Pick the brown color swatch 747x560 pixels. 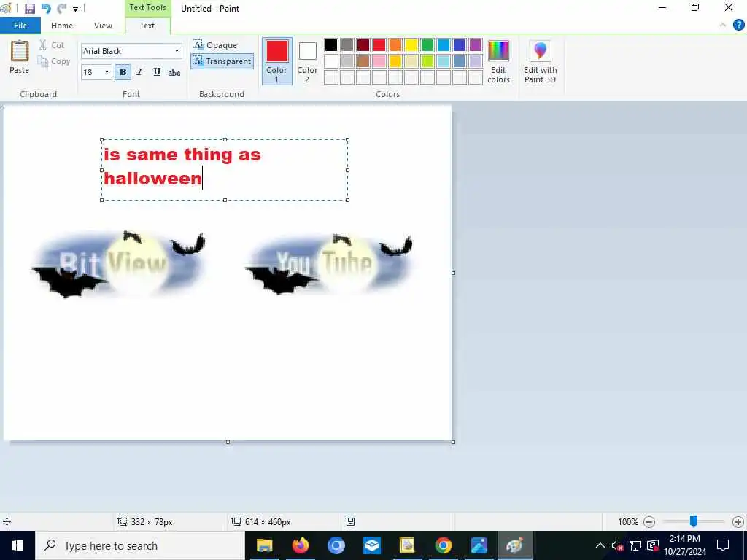[x=363, y=61]
